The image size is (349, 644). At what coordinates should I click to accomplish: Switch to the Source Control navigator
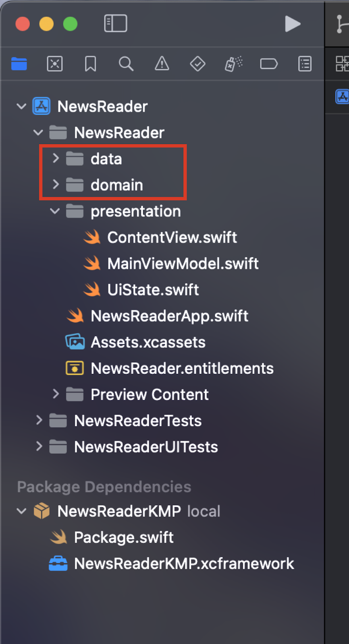55,64
